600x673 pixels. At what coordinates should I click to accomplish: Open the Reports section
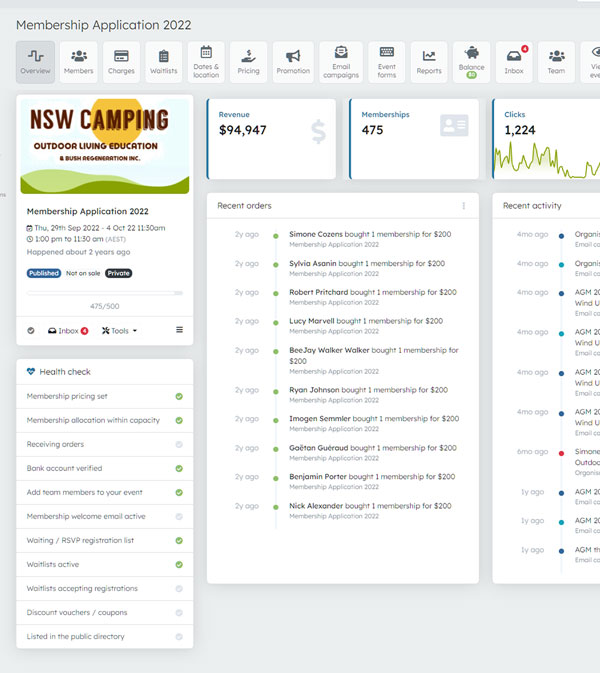point(429,62)
